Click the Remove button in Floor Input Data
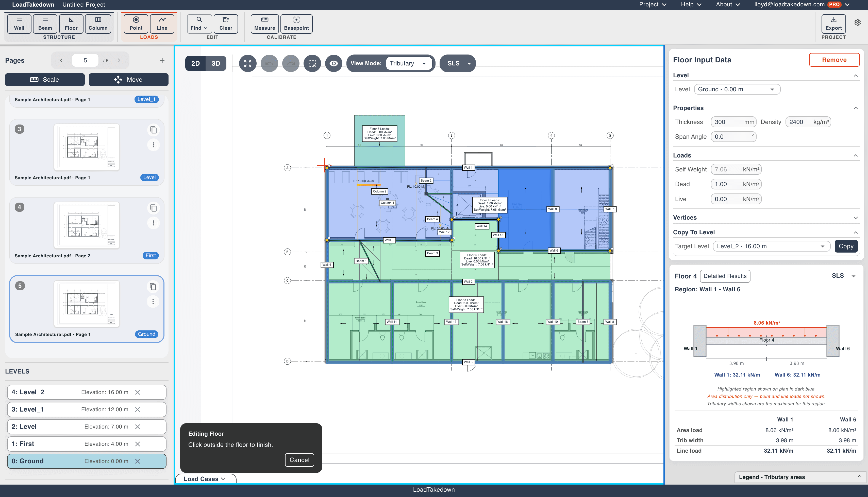Screen dimensions: 868x497 coord(834,59)
